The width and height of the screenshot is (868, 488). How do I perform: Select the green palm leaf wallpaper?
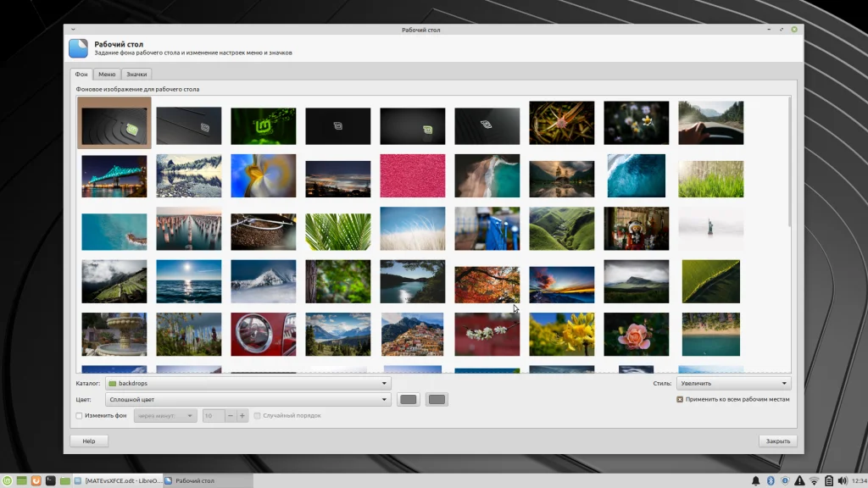tap(337, 232)
